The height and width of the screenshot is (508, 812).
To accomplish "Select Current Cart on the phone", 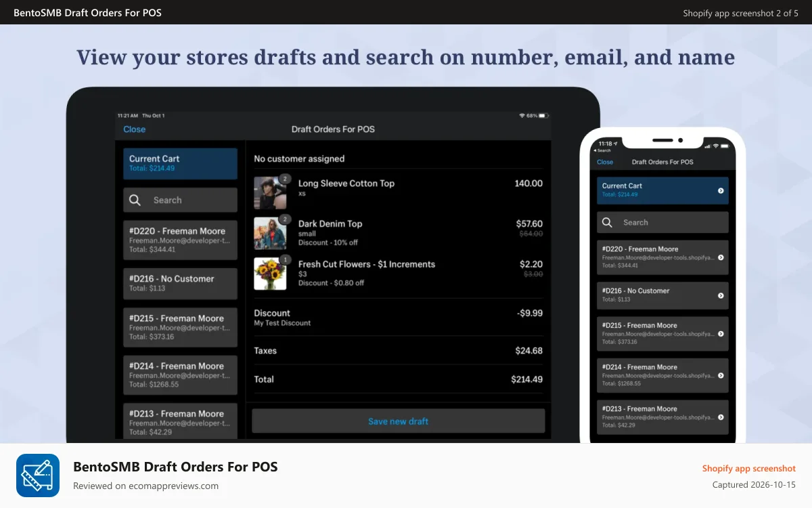I will point(662,190).
